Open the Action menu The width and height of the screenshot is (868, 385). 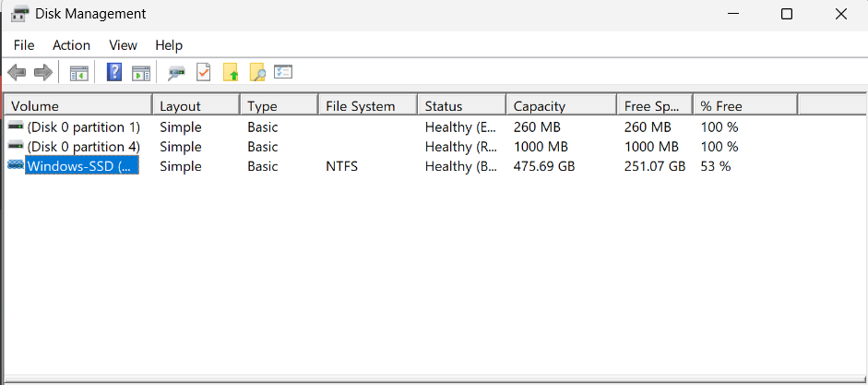pyautogui.click(x=71, y=45)
